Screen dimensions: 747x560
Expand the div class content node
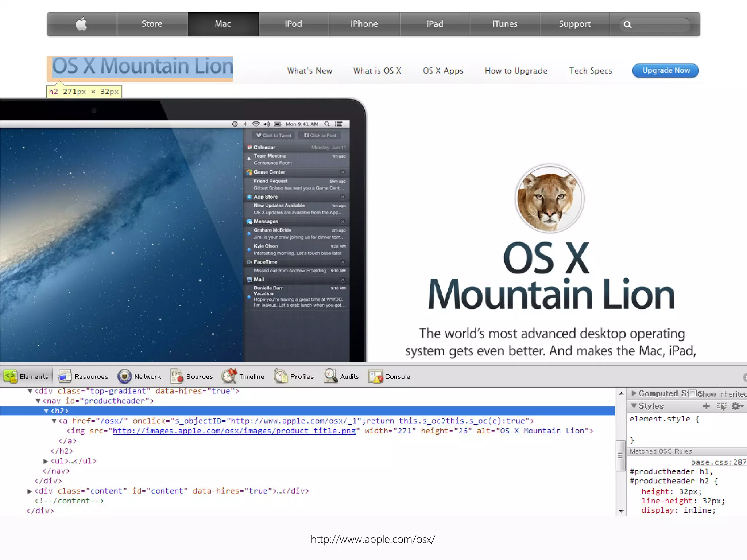pos(30,491)
